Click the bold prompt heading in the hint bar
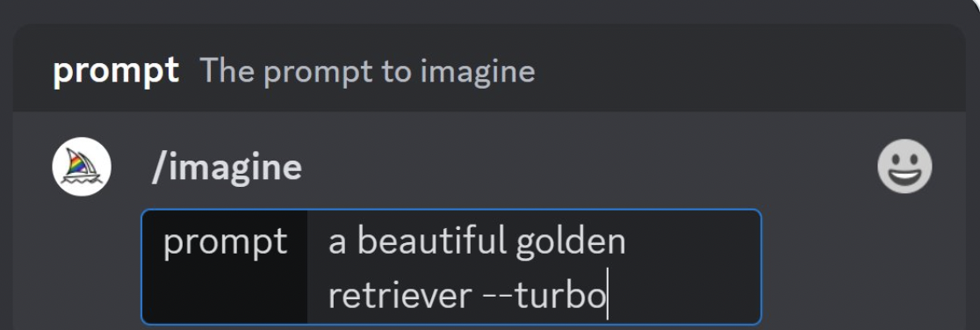The width and height of the screenshot is (980, 330). (116, 70)
